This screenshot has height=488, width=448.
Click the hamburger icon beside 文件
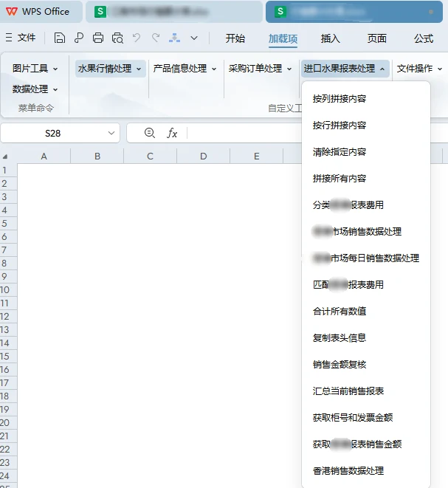(x=9, y=38)
